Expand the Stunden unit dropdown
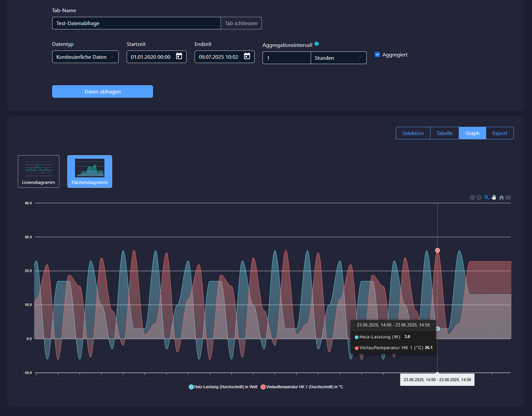Image resolution: width=532 pixels, height=416 pixels. tap(338, 58)
